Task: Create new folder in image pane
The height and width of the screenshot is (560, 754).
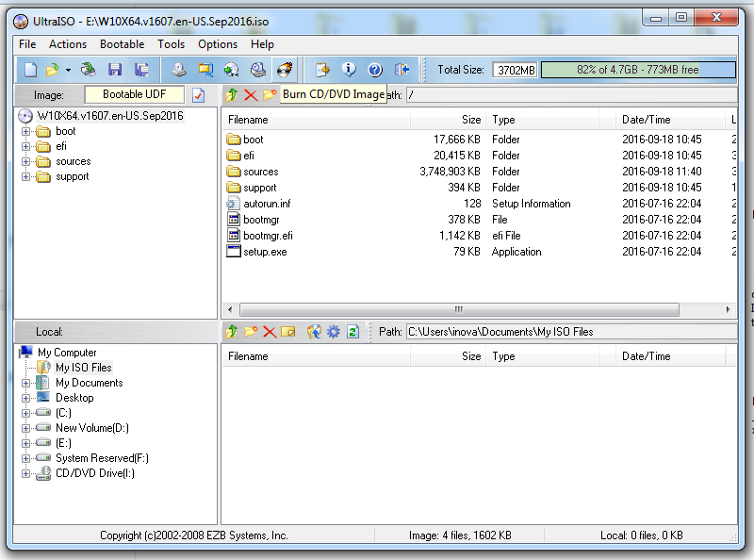Action: click(270, 95)
